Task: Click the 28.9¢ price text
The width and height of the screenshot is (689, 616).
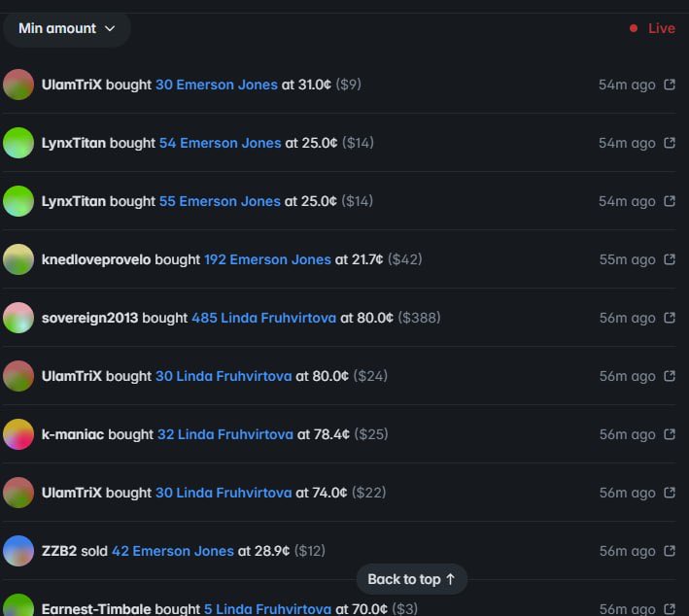Action: pos(272,551)
